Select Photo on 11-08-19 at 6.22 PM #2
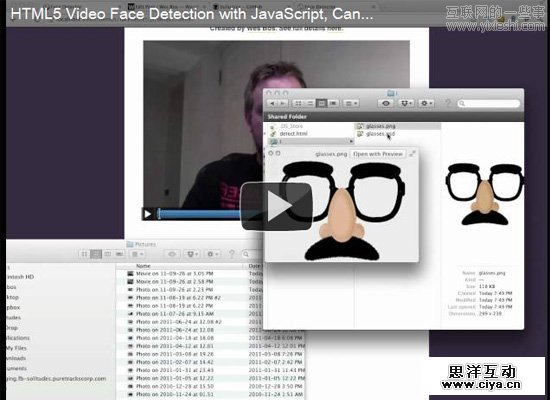 pos(179,298)
